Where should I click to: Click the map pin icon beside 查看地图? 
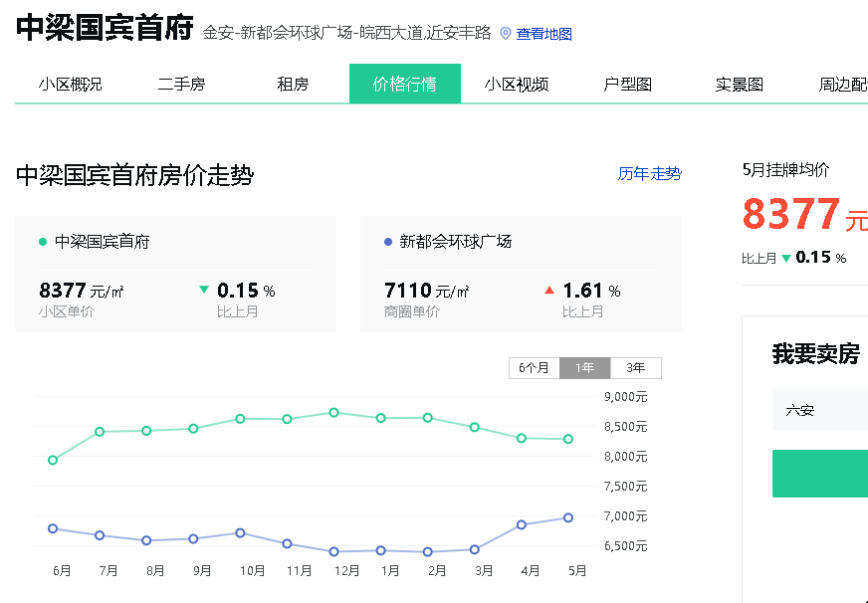pos(505,33)
